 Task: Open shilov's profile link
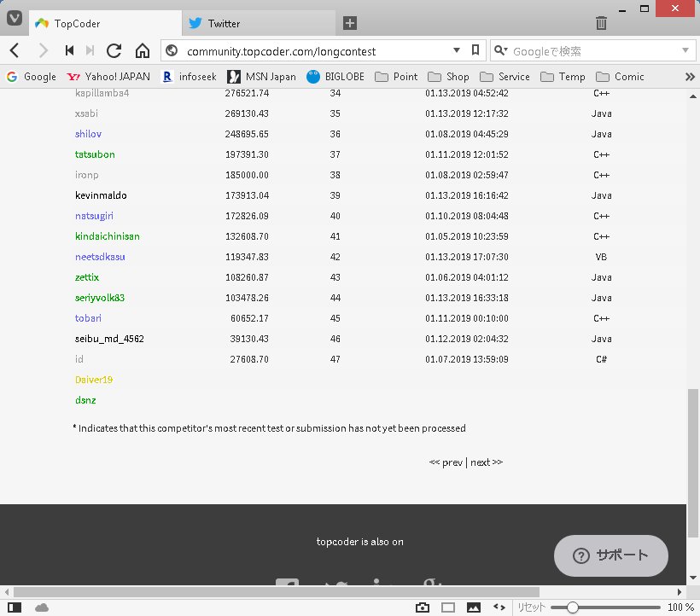89,134
